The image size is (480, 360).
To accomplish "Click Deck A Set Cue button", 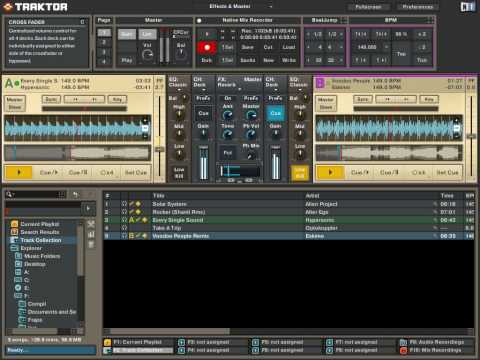I will [136, 172].
